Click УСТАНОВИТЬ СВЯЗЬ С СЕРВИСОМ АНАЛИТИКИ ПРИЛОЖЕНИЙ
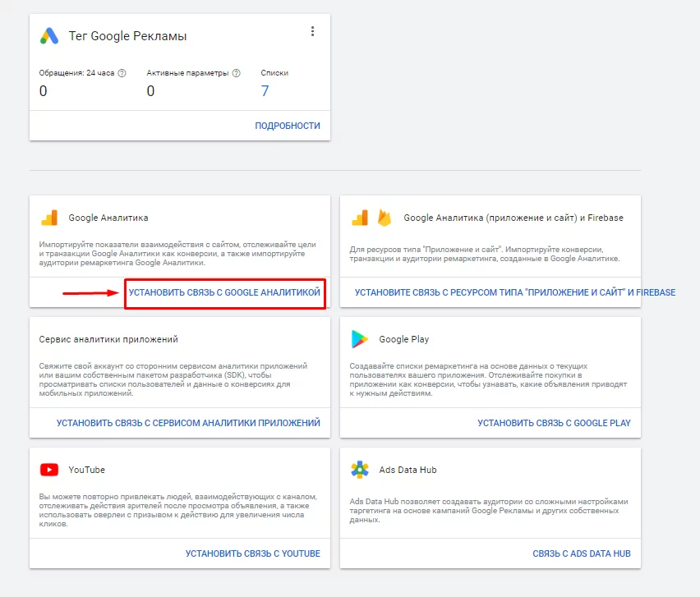This screenshot has height=597, width=700. pos(188,423)
